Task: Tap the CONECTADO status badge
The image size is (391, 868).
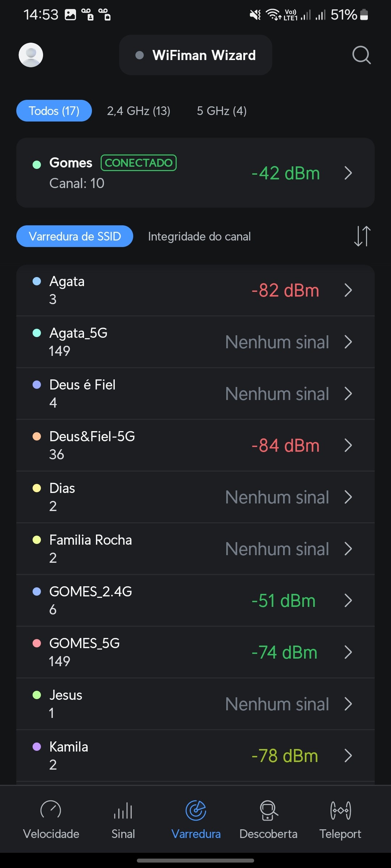Action: tap(139, 163)
